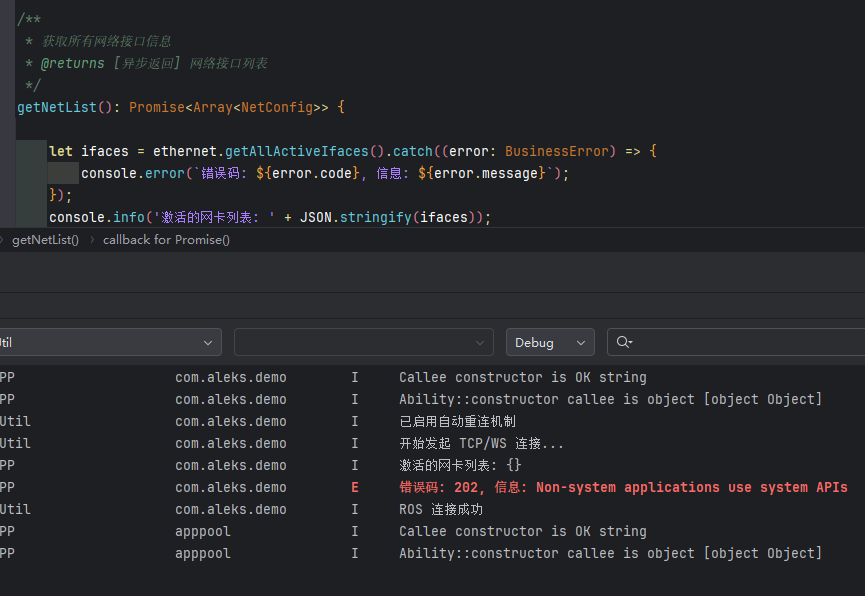Click NetConfig type in the return signature
This screenshot has height=596, width=865.
277,107
